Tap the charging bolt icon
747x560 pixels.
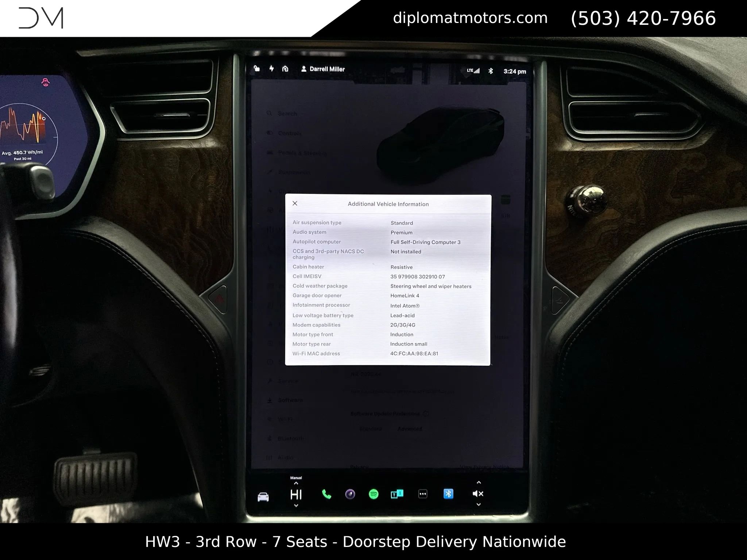(271, 68)
